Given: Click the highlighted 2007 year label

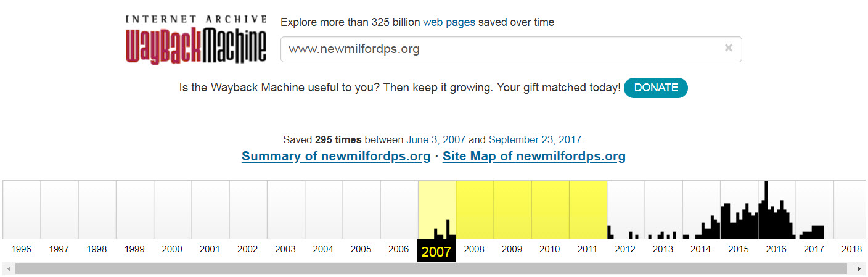Looking at the screenshot, I should coord(436,251).
